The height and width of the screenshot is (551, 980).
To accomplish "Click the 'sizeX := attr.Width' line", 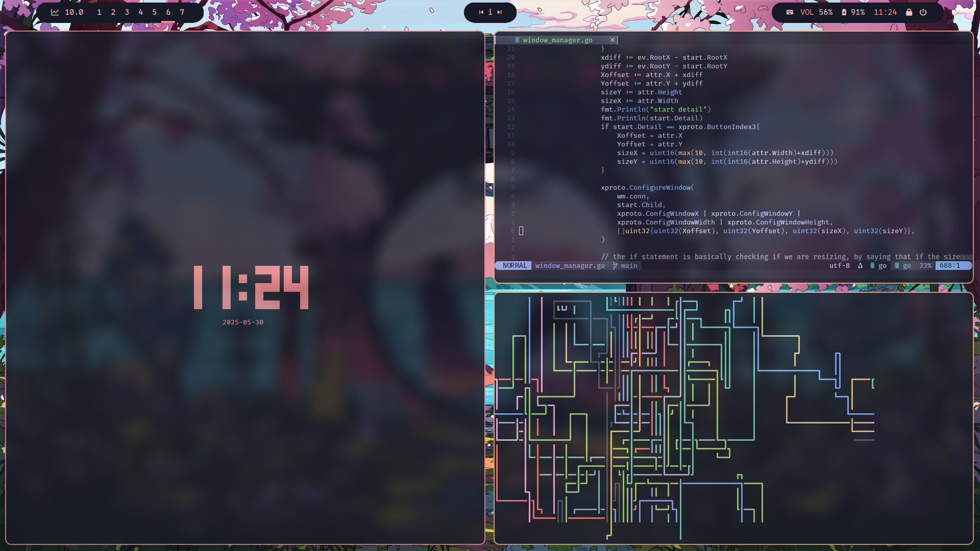I will click(x=639, y=101).
